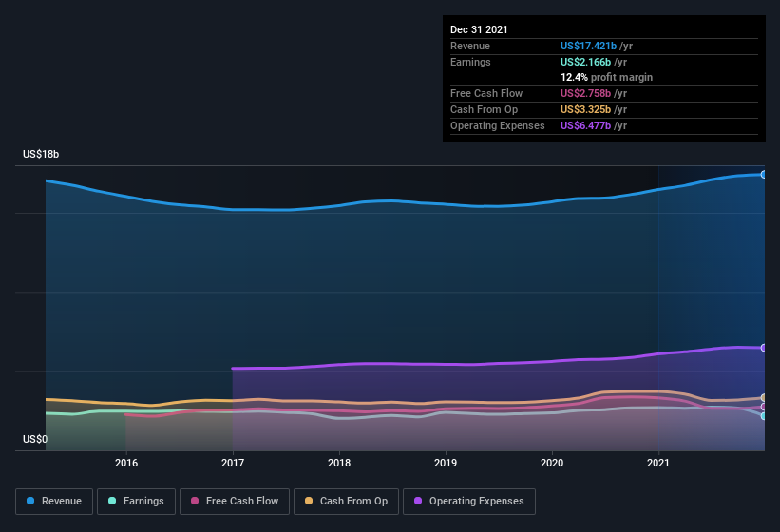The width and height of the screenshot is (780, 532).
Task: Click the Operating Expenses label in tooltip
Action: [x=498, y=125]
